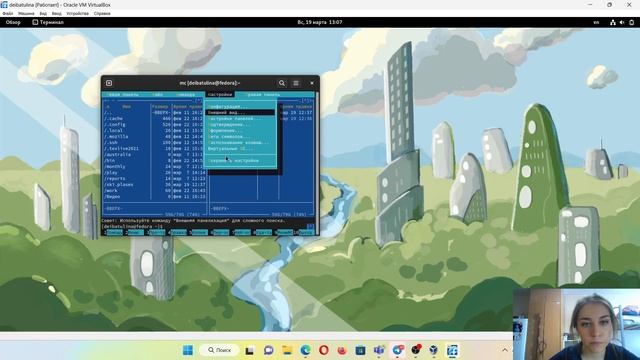
Task: Click the Windows taskbar Поиск search box
Action: (220, 350)
